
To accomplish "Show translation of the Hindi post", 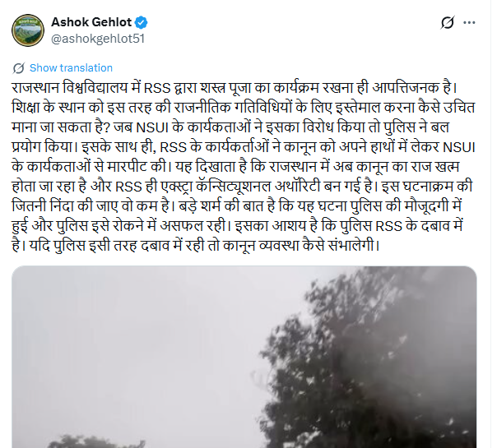I will coord(71,67).
